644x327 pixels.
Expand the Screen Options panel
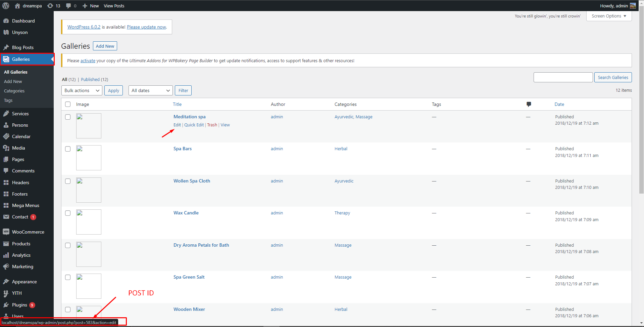(609, 16)
